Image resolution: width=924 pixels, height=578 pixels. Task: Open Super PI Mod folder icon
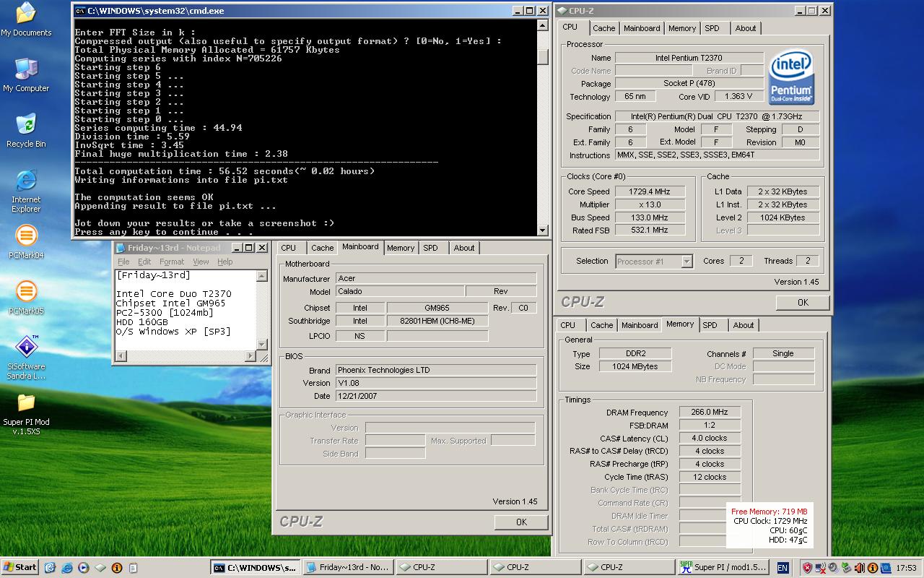tap(26, 414)
